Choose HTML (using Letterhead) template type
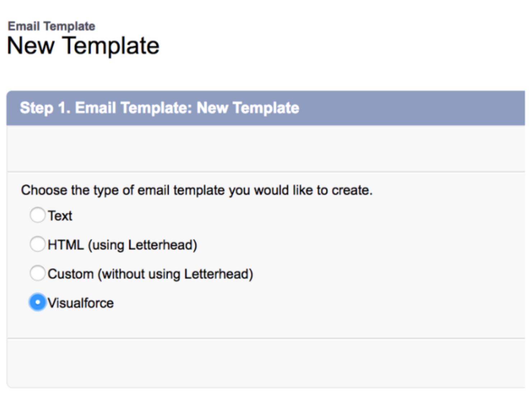 tap(37, 244)
